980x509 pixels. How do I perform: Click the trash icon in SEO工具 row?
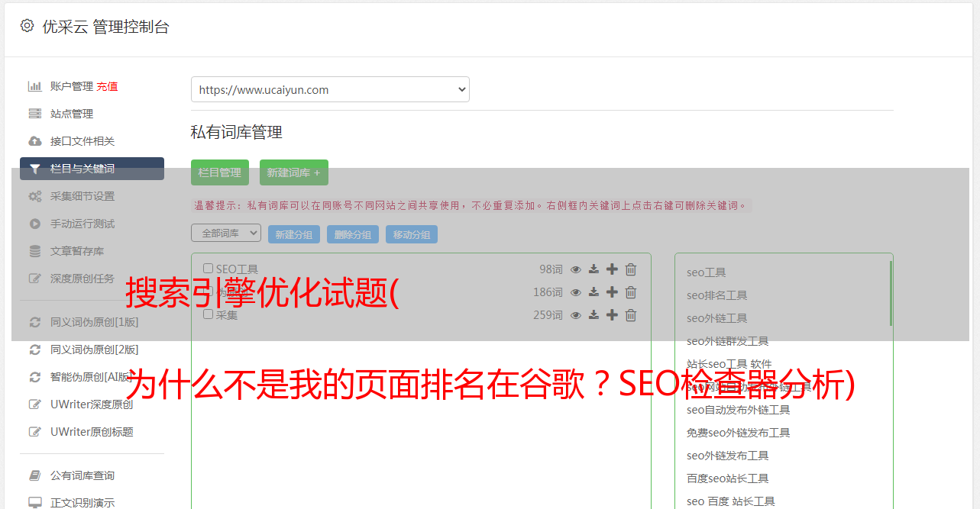tap(631, 269)
